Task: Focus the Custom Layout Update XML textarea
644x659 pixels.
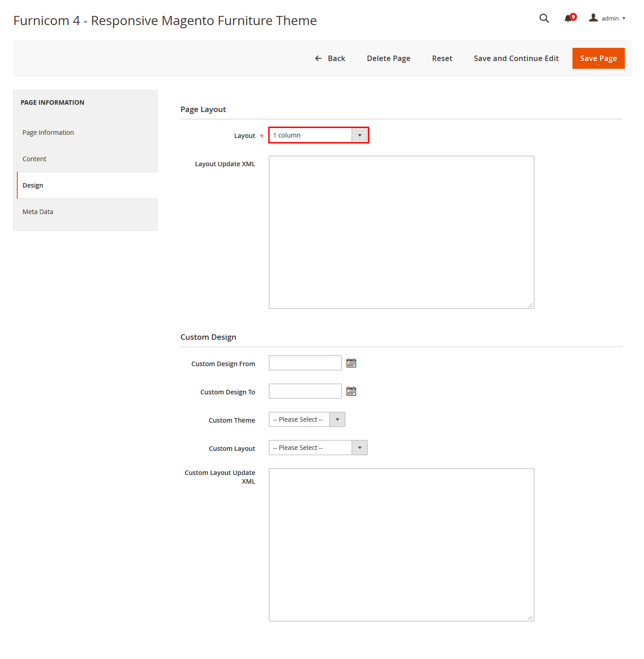Action: pyautogui.click(x=401, y=545)
